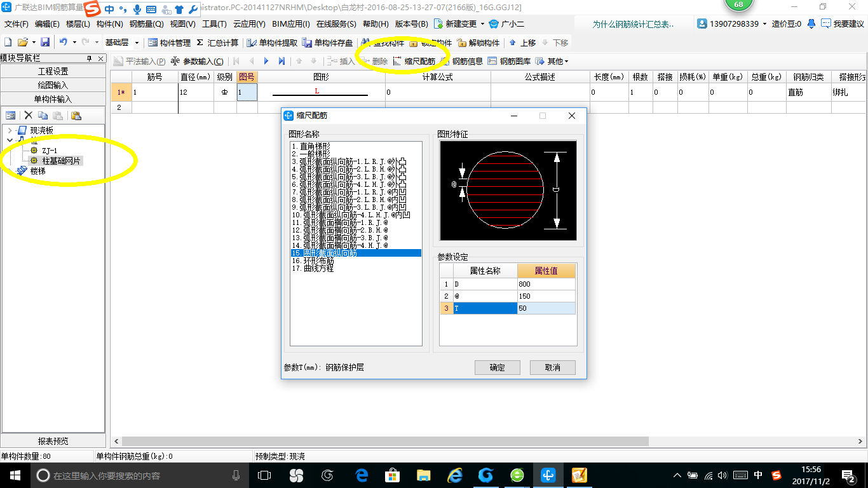The image size is (868, 488).
Task: Open 文件(F) menu
Action: click(17, 24)
